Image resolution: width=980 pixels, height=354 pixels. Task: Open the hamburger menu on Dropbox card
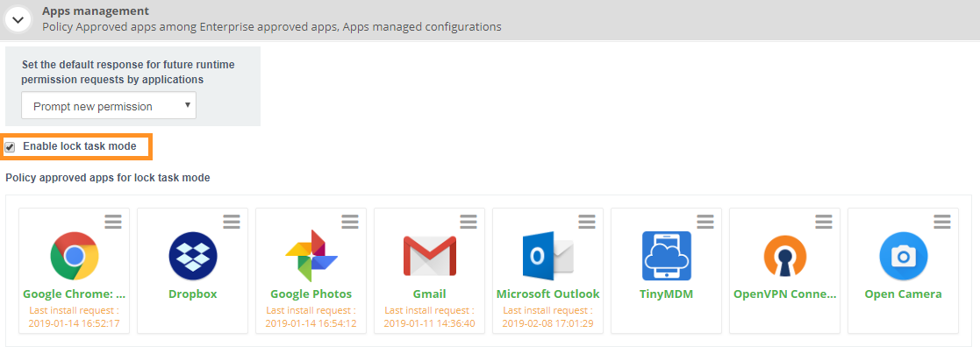click(x=232, y=222)
